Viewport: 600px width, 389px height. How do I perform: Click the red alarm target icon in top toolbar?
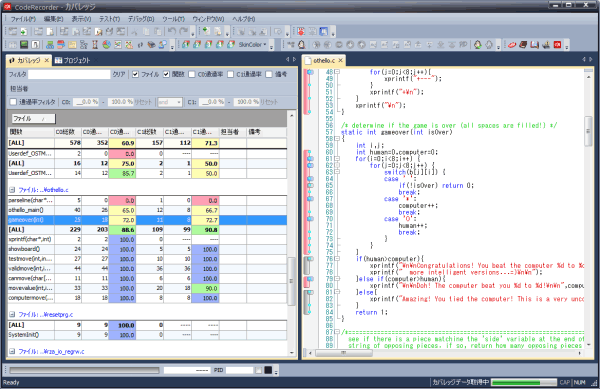pyautogui.click(x=301, y=31)
